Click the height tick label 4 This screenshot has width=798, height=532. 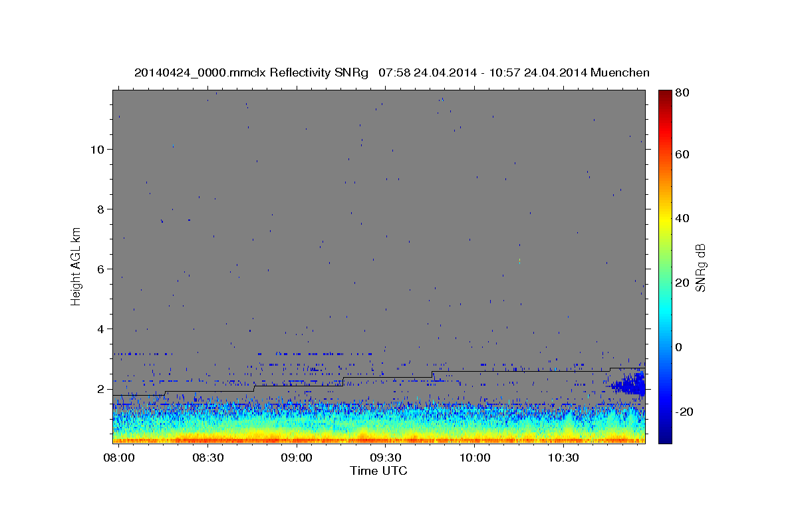tap(101, 329)
